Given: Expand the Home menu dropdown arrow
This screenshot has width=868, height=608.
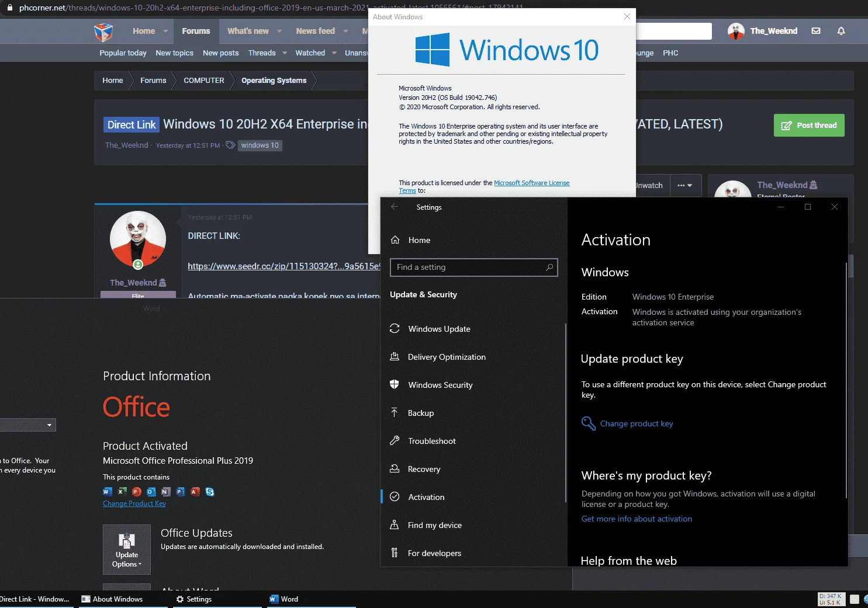Looking at the screenshot, I should pyautogui.click(x=165, y=31).
